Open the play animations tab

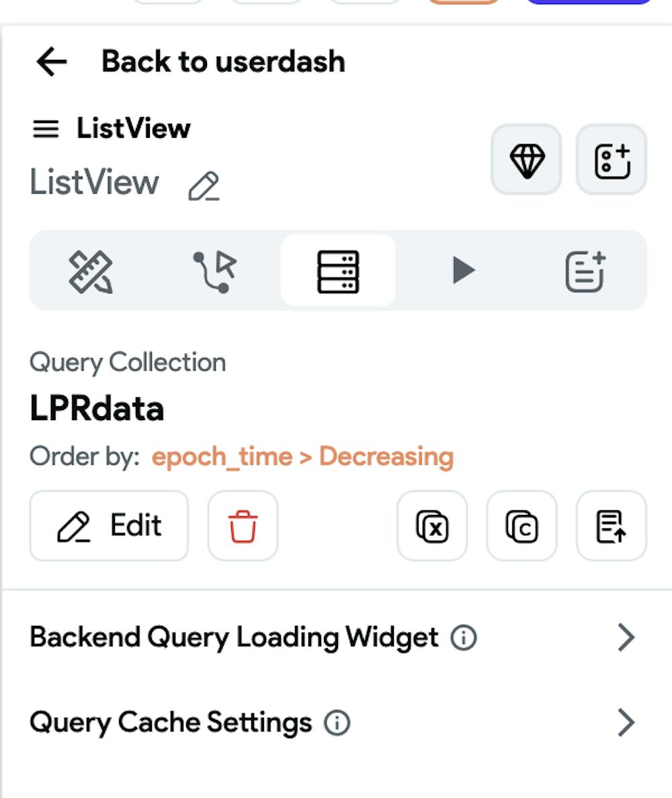click(462, 271)
